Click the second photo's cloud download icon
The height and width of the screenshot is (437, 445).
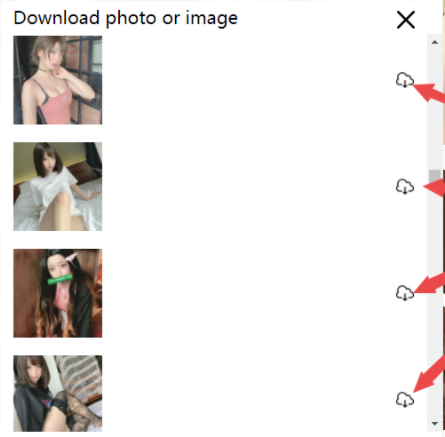pyautogui.click(x=405, y=186)
